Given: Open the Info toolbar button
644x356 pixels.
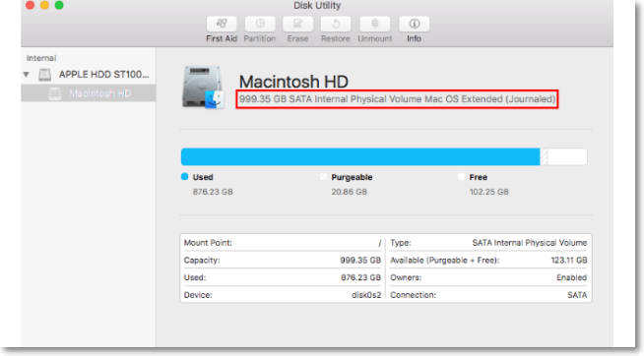Looking at the screenshot, I should 414,24.
